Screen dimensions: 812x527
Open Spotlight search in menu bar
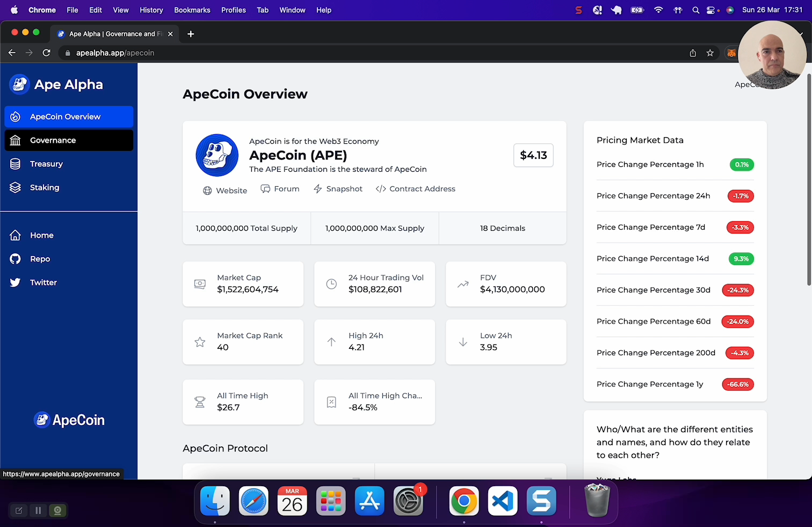tap(695, 10)
